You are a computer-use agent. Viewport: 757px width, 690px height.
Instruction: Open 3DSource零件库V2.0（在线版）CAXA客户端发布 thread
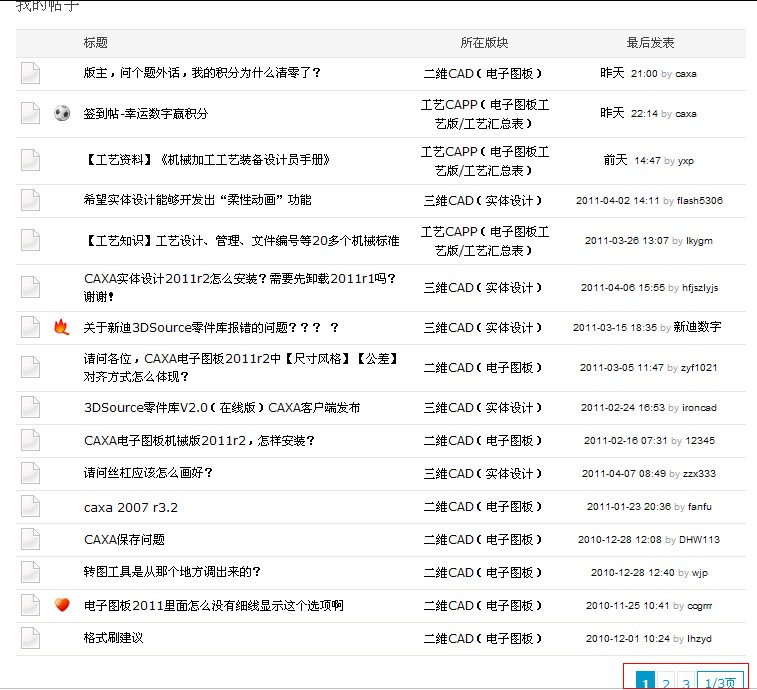tap(222, 408)
